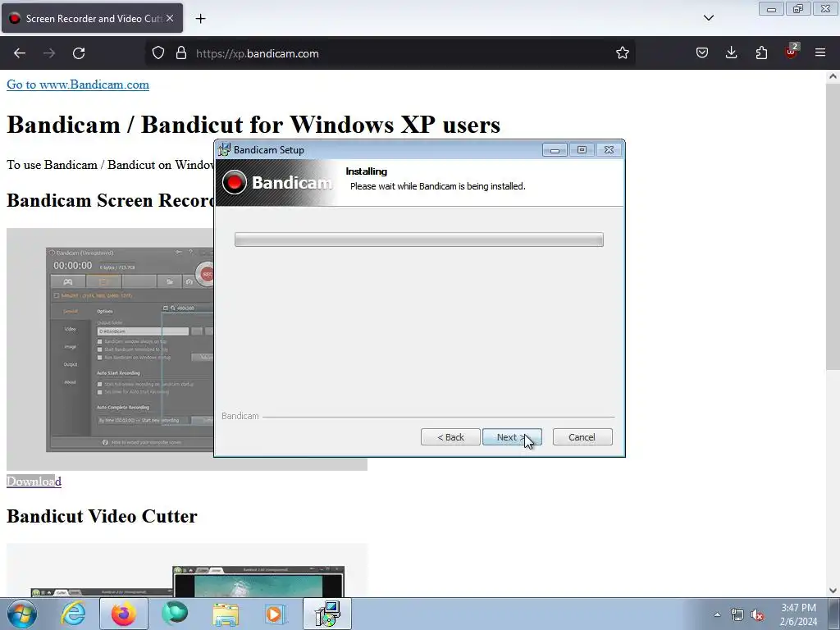Open the clock showing 3:47 PM

click(x=798, y=614)
